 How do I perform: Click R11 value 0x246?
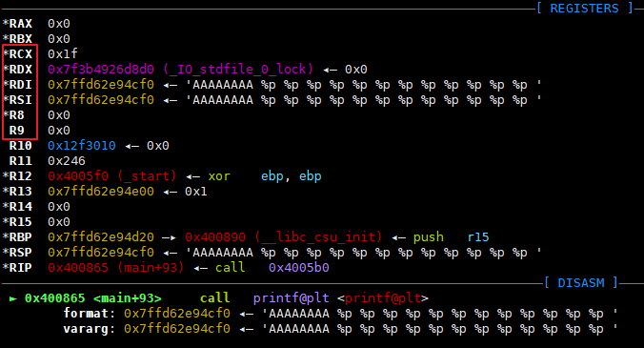click(67, 160)
